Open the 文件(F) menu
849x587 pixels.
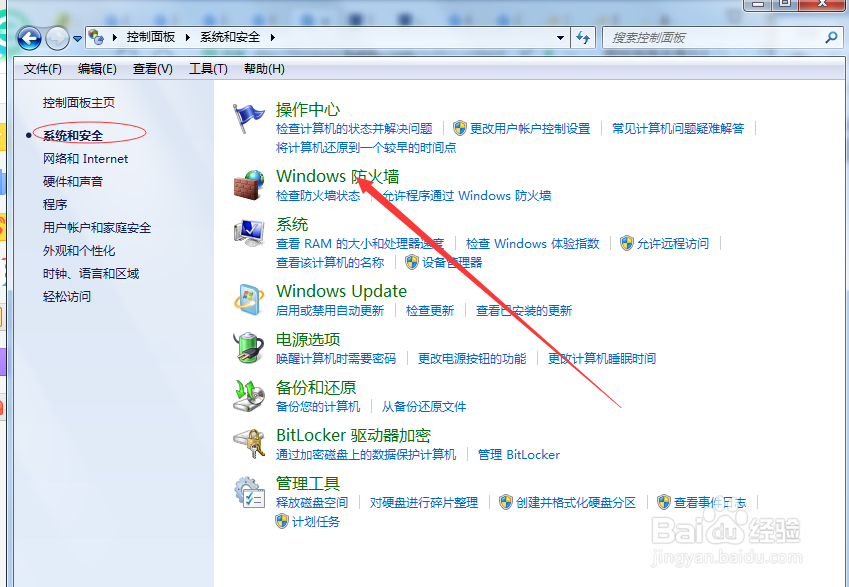pos(43,69)
